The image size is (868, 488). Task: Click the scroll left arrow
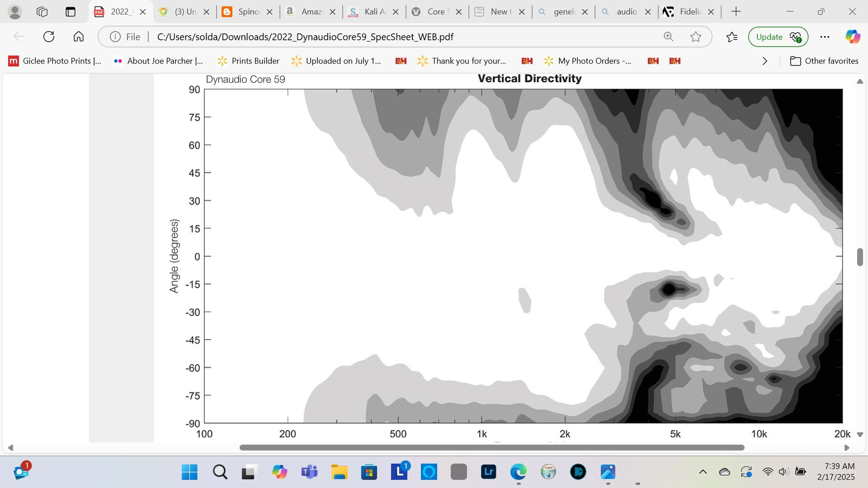click(10, 448)
